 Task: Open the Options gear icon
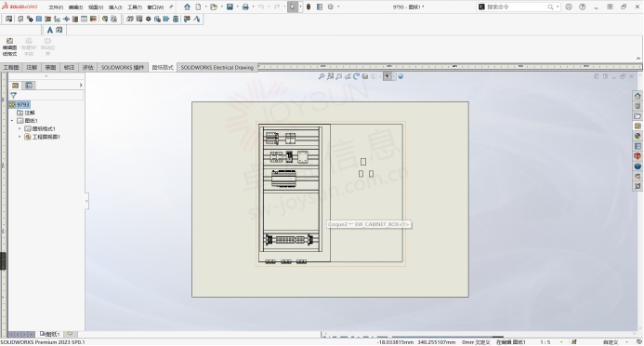tap(331, 7)
